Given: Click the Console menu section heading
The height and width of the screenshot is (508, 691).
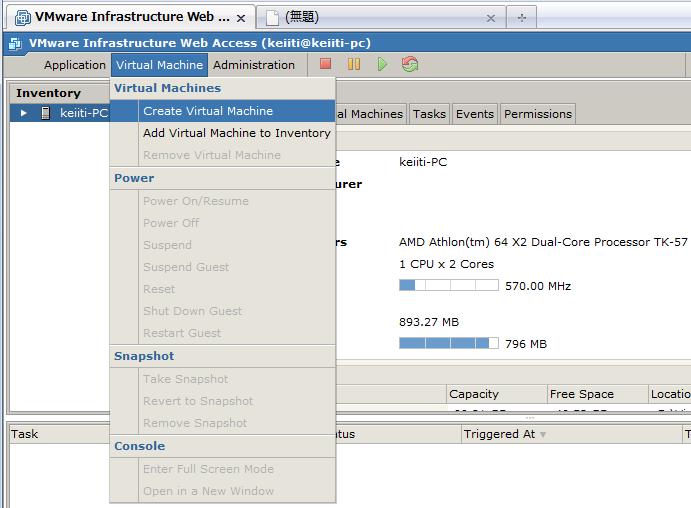Looking at the screenshot, I should pyautogui.click(x=139, y=446).
